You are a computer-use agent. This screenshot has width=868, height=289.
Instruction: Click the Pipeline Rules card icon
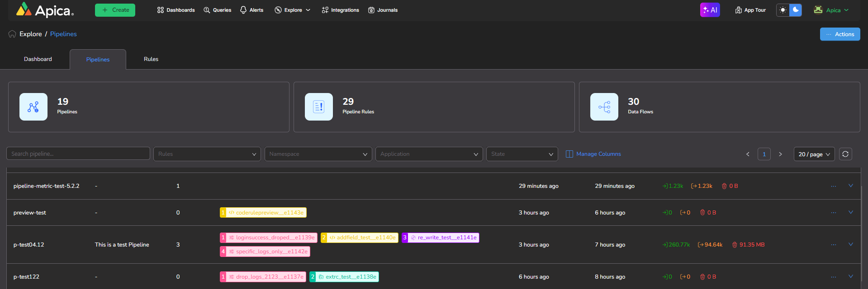click(319, 107)
